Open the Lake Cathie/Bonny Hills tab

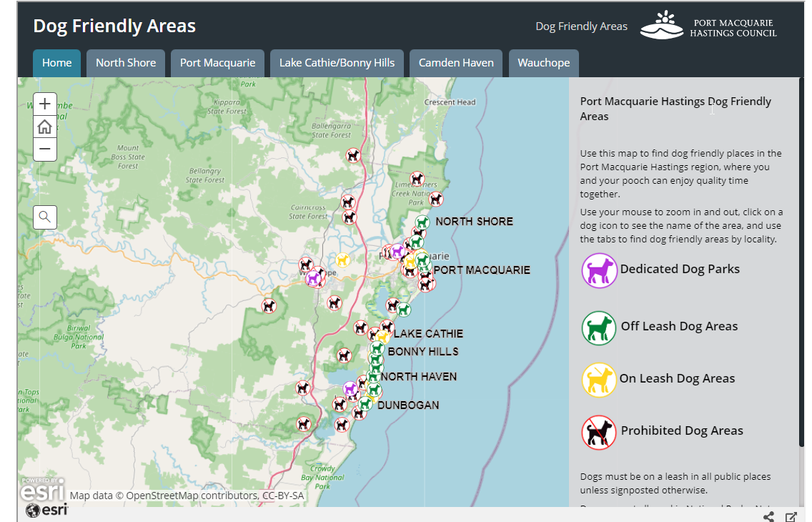[x=337, y=63]
